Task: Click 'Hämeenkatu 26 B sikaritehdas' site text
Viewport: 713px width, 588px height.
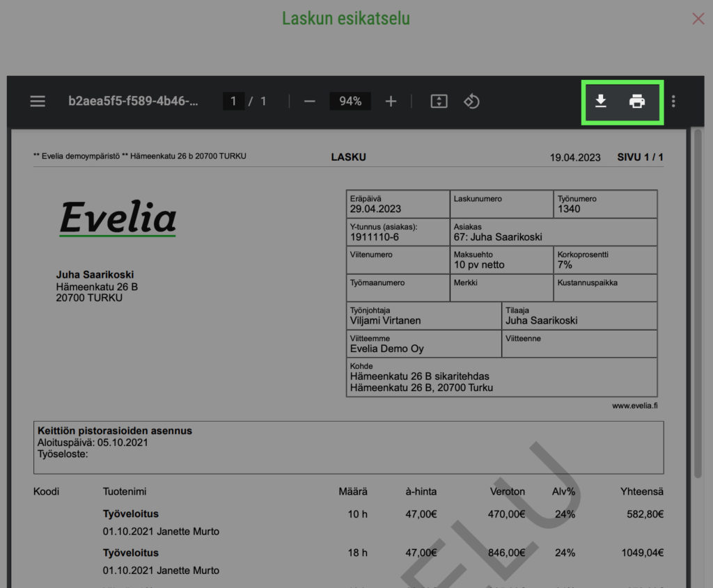Action: tap(419, 376)
